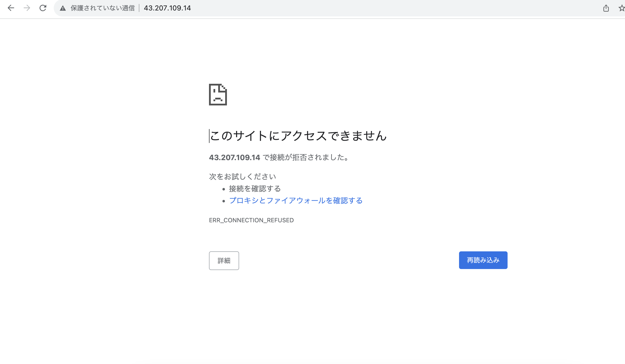Click 接続を確認する list item
The width and height of the screenshot is (625, 364).
point(255,189)
